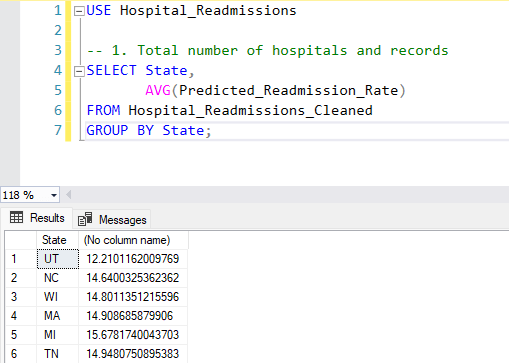Click the Messages tab icon
This screenshot has height=363, width=509.
pos(85,219)
